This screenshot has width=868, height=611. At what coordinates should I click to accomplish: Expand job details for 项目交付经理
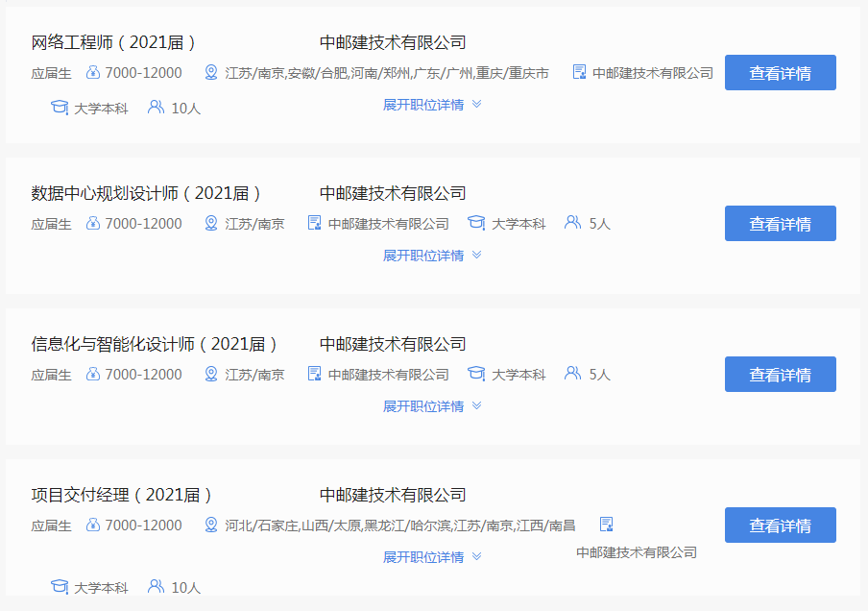pos(432,557)
